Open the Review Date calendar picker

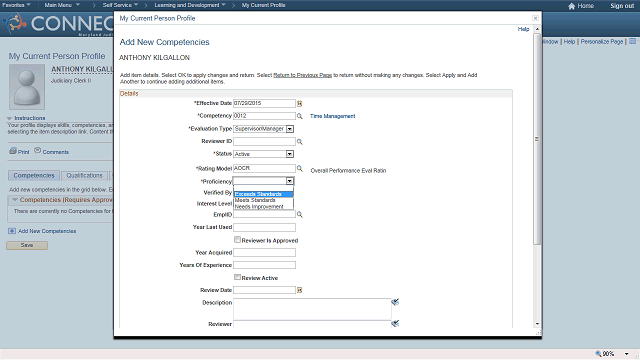coord(300,290)
